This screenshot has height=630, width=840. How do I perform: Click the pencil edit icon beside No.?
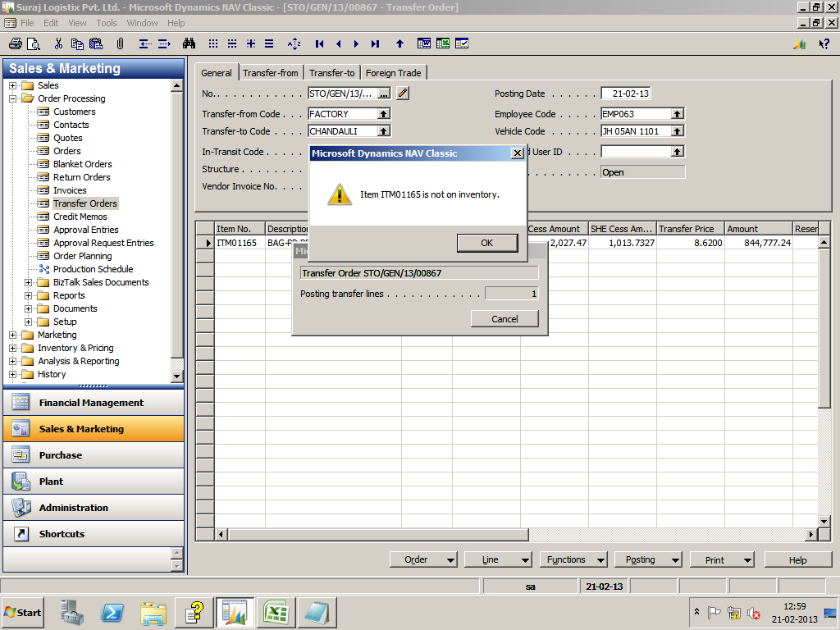tap(403, 94)
